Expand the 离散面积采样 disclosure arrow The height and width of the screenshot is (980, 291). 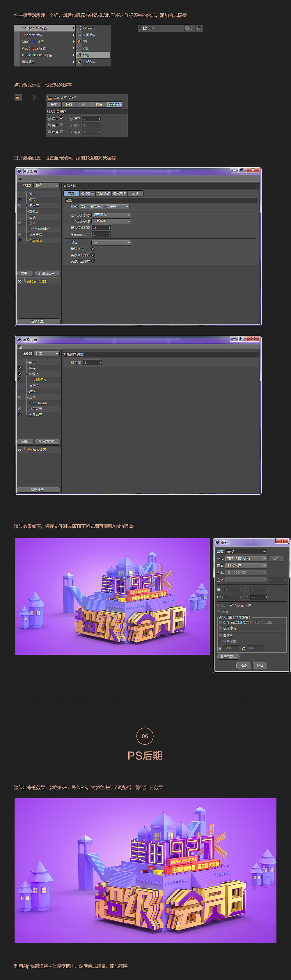pyautogui.click(x=67, y=255)
